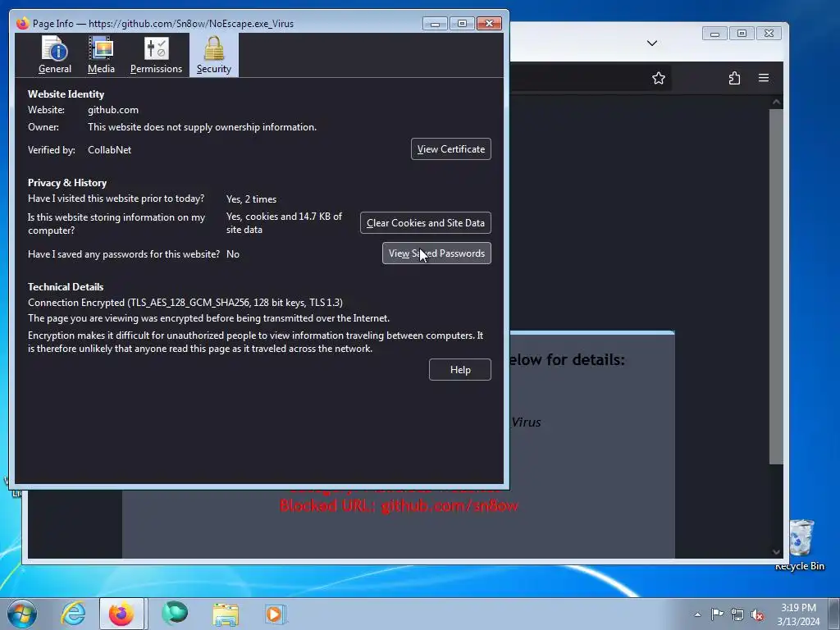Open the Permissions tab
Viewport: 840px width, 630px height.
(156, 55)
